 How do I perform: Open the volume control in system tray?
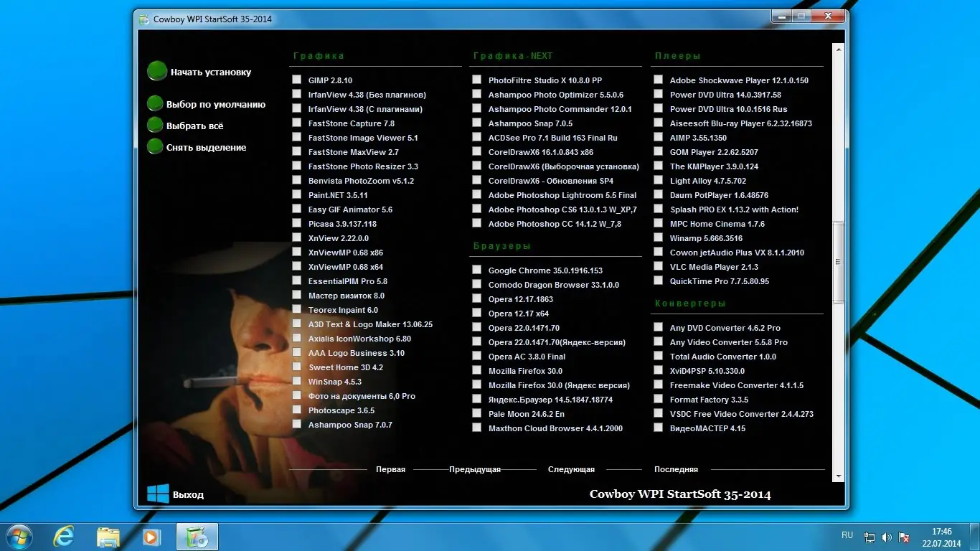tap(886, 536)
